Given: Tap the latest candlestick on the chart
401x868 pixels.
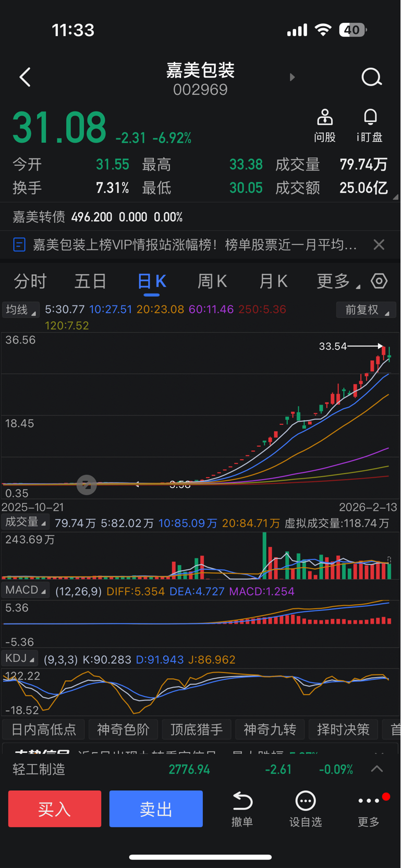Looking at the screenshot, I should tap(389, 355).
